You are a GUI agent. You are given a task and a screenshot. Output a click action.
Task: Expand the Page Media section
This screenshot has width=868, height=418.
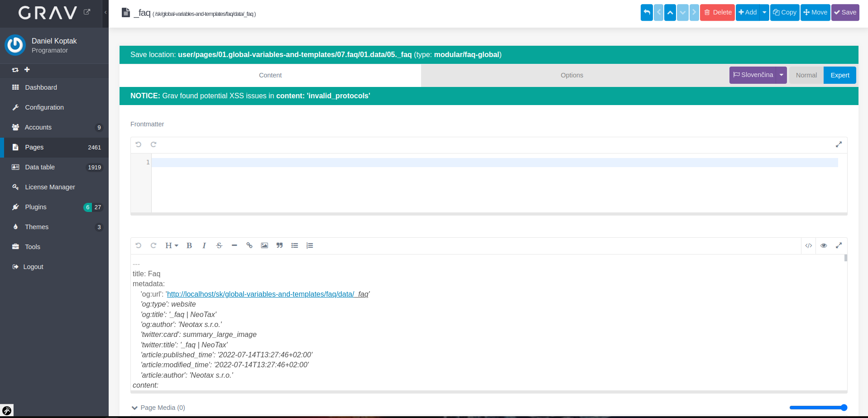tap(158, 408)
